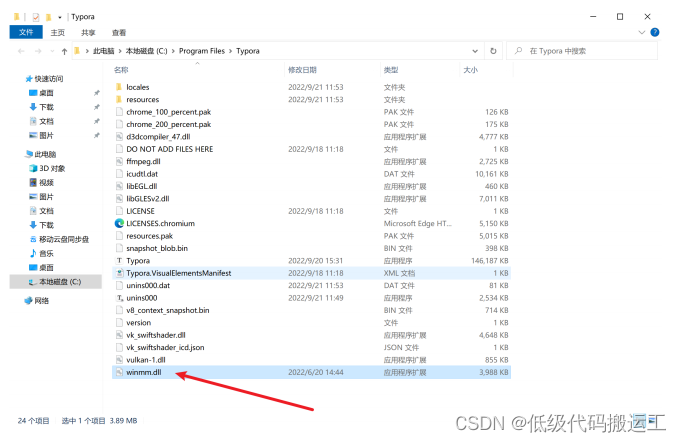This screenshot has height=442, width=681.
Task: Select Local Disk (C:) in sidebar
Action: tap(55, 282)
